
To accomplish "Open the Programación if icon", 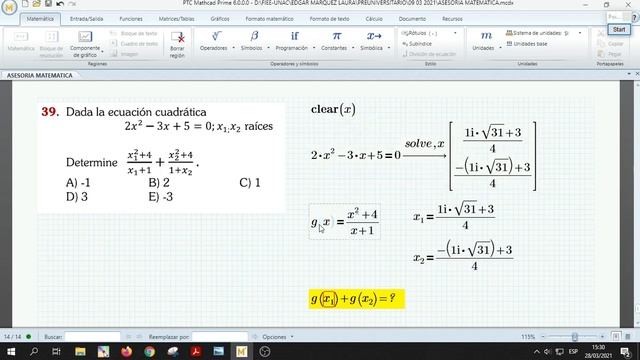I will click(x=294, y=36).
